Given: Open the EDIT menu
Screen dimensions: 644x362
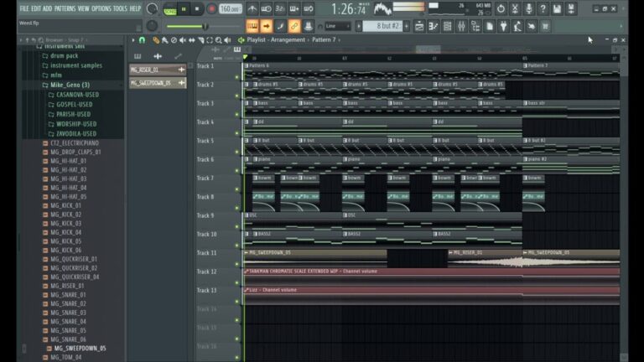Looking at the screenshot, I should (36, 8).
